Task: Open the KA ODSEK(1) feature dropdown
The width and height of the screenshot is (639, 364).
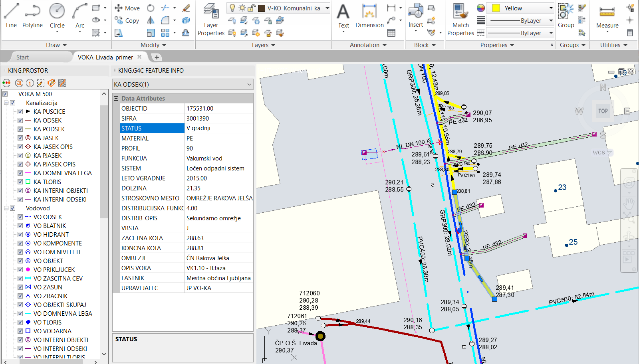Action: 249,84
